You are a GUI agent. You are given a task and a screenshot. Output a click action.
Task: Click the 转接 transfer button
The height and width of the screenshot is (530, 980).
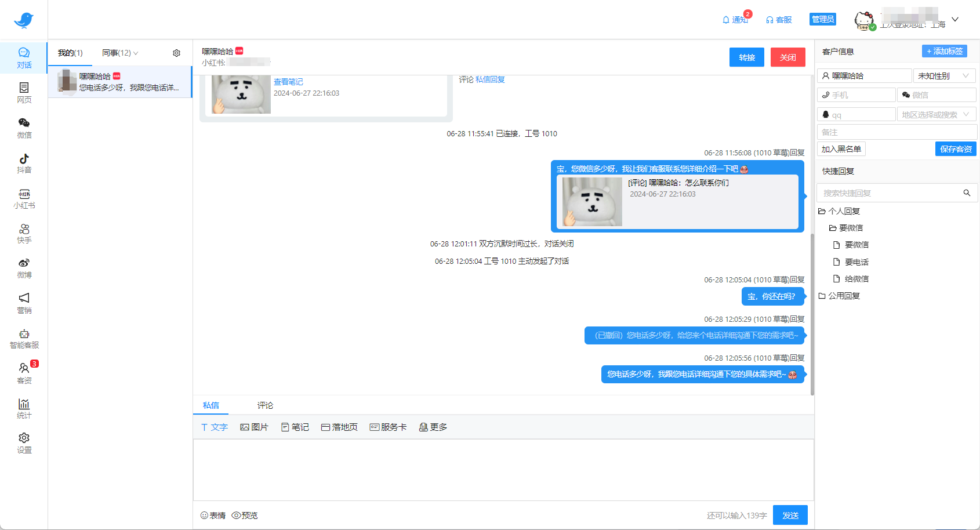click(x=746, y=57)
